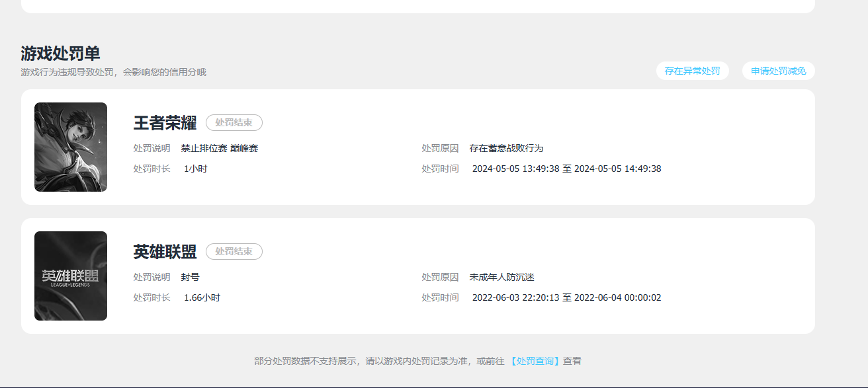Viewport: 868px width, 388px height.
Task: Click the 2022-06-03 penalty time range
Action: 566,297
